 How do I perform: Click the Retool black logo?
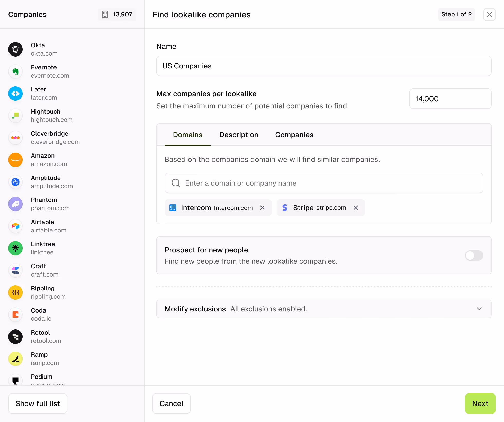pos(15,337)
